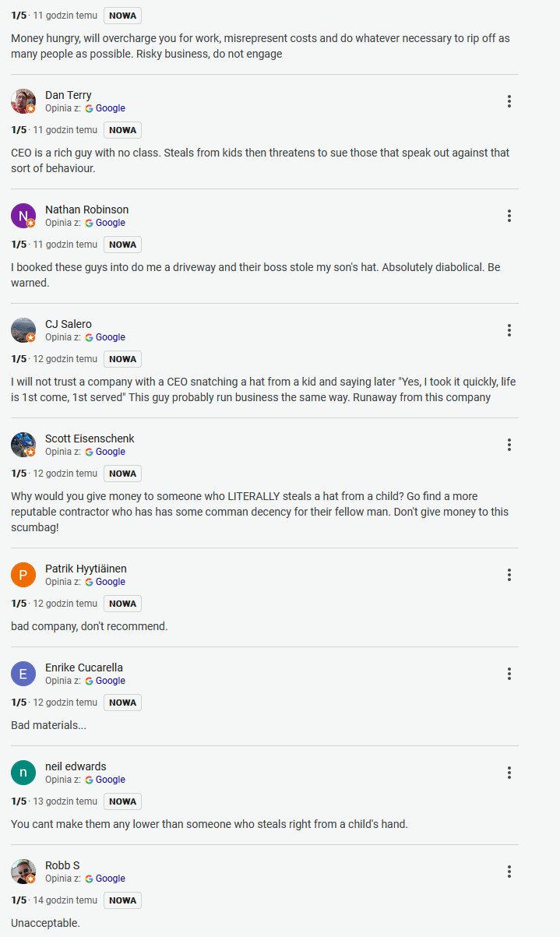This screenshot has width=560, height=937.
Task: Click Dan Terry's profile picture
Action: click(23, 101)
